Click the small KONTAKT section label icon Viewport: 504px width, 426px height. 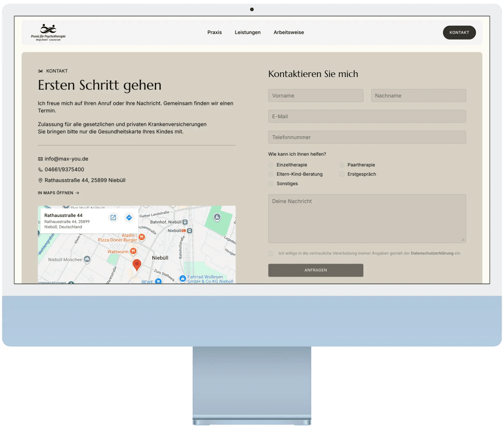point(40,71)
